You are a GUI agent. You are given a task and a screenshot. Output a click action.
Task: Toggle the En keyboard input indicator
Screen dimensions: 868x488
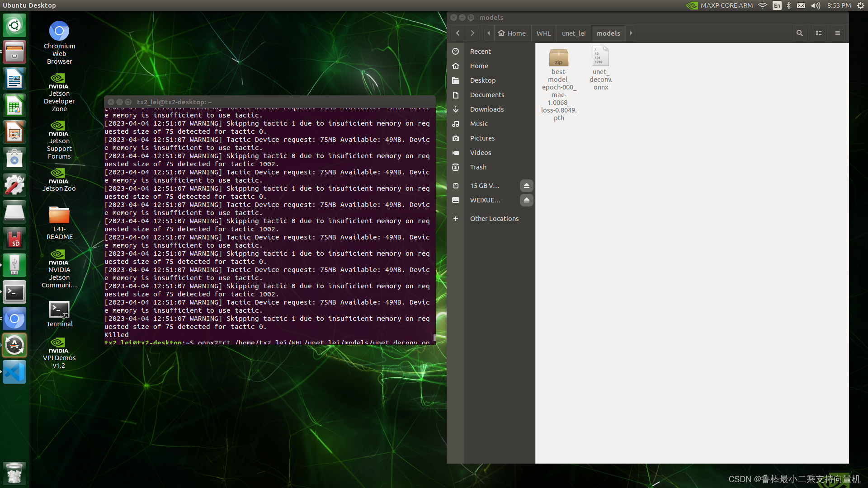tap(777, 5)
